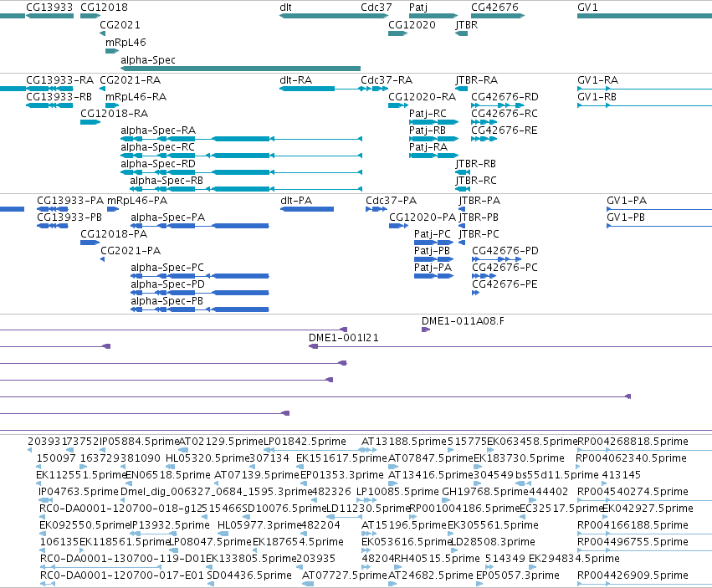Viewport: 712px width, 588px height.
Task: Click the DME1-011A08.F clone label
Action: pyautogui.click(x=463, y=321)
